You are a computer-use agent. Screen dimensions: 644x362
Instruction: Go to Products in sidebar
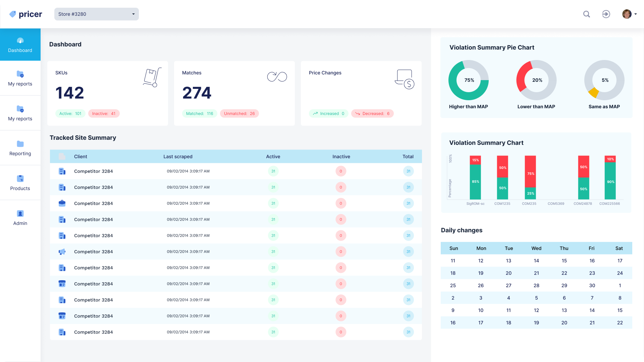click(20, 183)
